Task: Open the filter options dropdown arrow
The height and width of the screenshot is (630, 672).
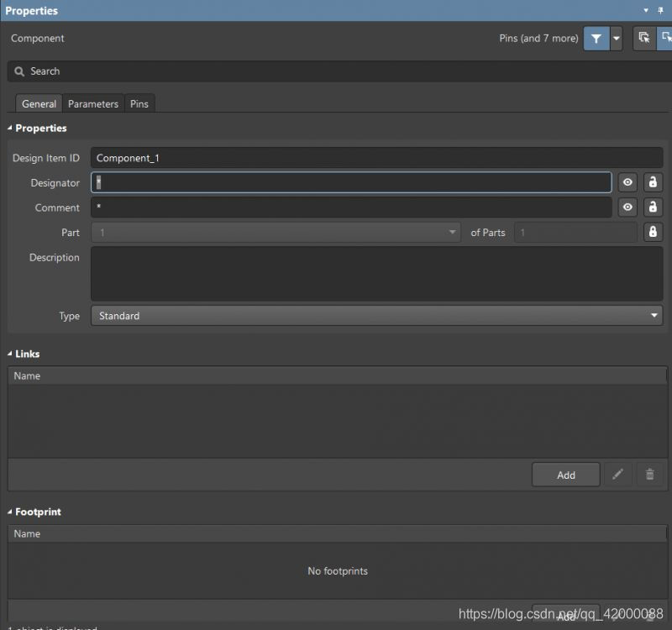Action: pos(617,39)
